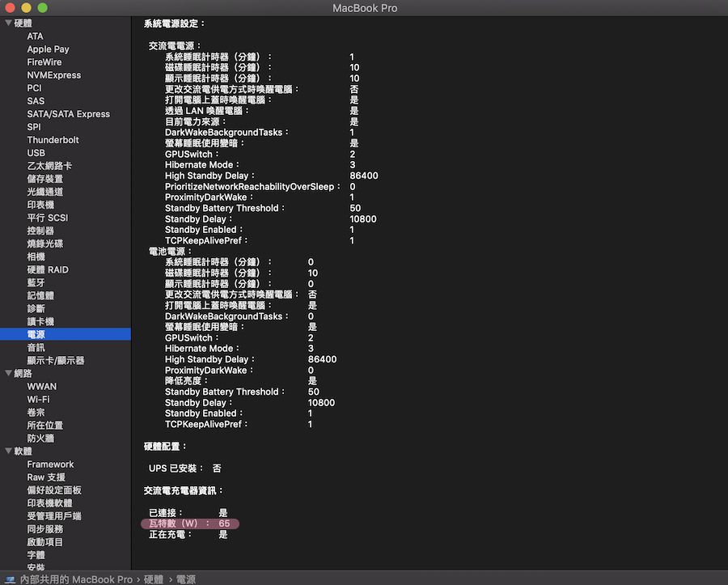Open the Apple Pay sidebar entry
The width and height of the screenshot is (728, 585).
pos(48,49)
